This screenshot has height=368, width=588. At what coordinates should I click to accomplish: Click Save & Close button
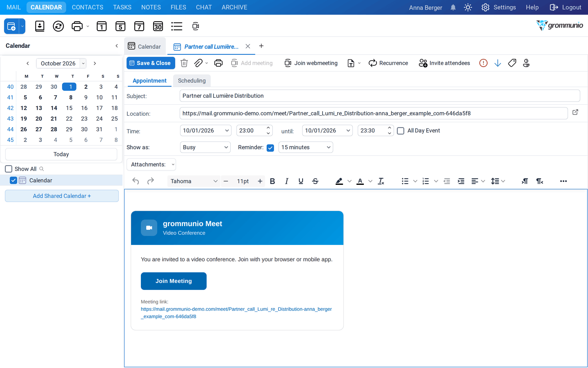[x=151, y=63]
